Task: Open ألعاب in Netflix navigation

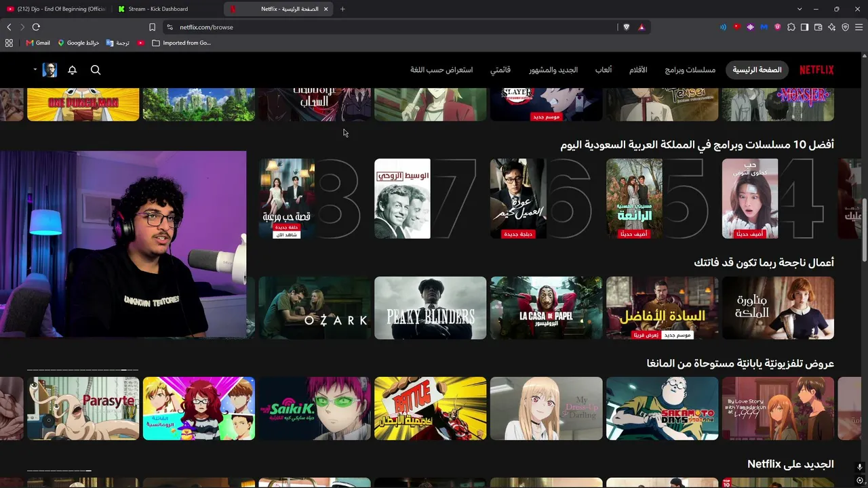Action: [x=604, y=70]
